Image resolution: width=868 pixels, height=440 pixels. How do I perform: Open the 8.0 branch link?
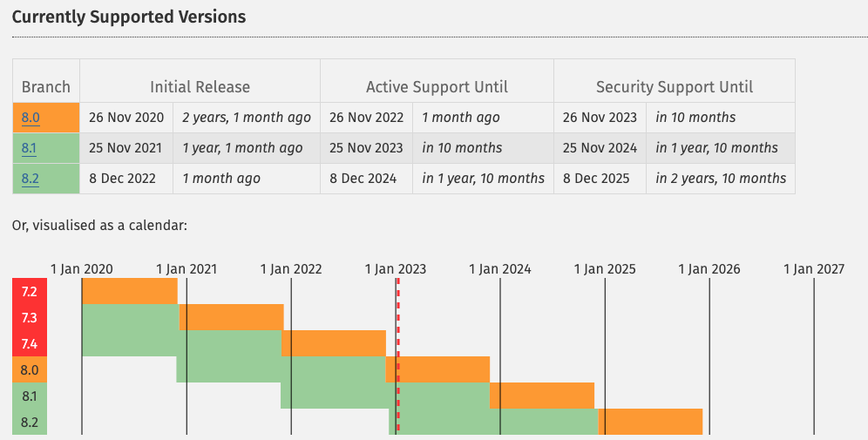click(31, 118)
